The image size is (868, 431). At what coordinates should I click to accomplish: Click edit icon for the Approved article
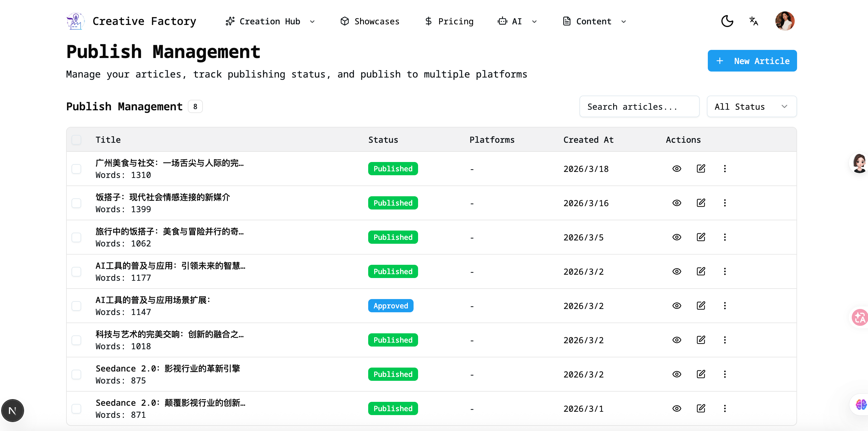701,306
